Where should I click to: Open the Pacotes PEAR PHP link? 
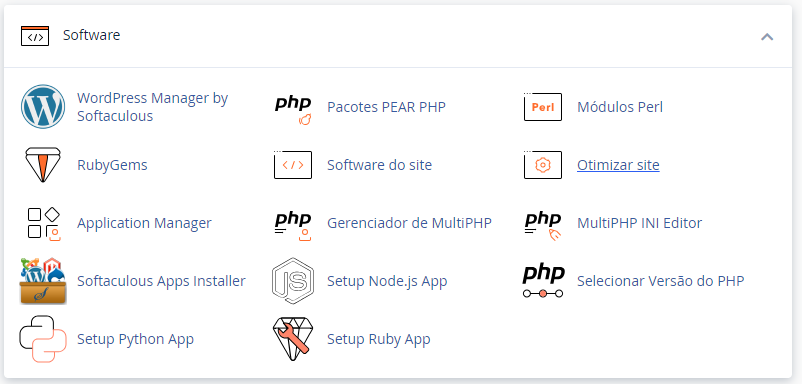click(386, 107)
